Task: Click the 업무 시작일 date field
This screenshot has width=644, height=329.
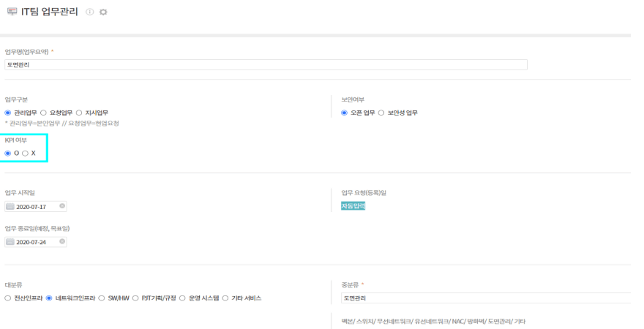Action: (x=36, y=206)
